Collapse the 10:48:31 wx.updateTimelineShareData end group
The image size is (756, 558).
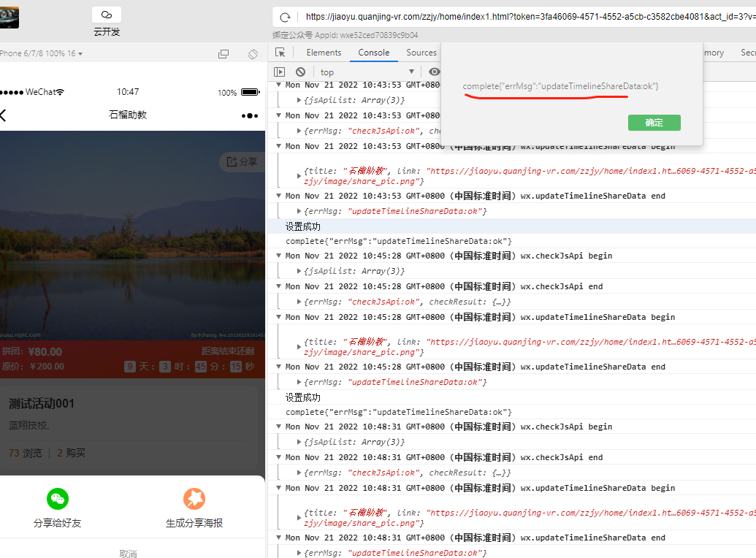[278, 538]
